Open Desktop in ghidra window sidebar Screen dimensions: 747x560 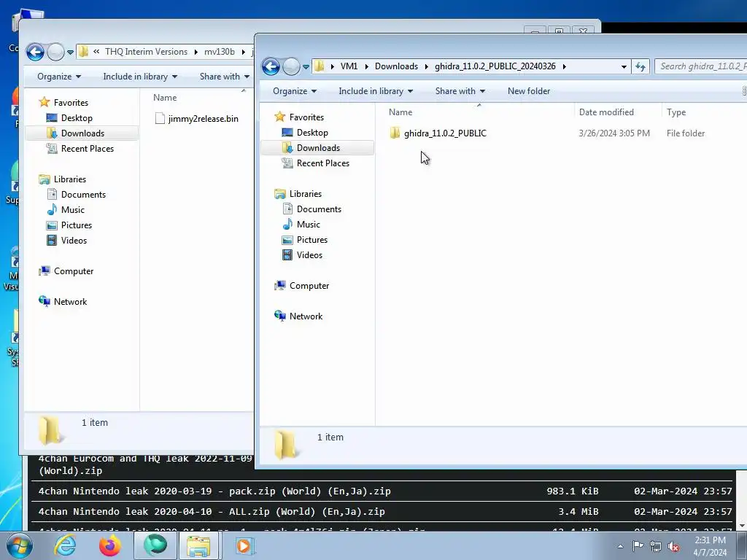[312, 133]
